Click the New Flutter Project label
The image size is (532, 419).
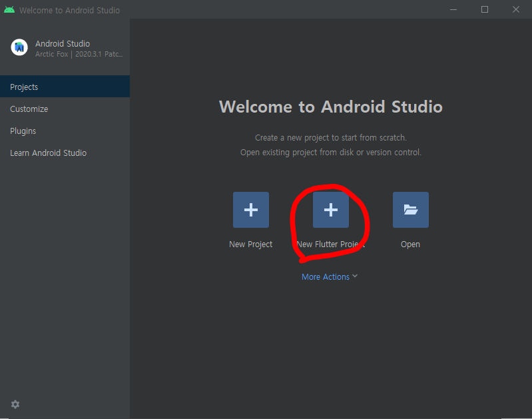[x=331, y=244]
